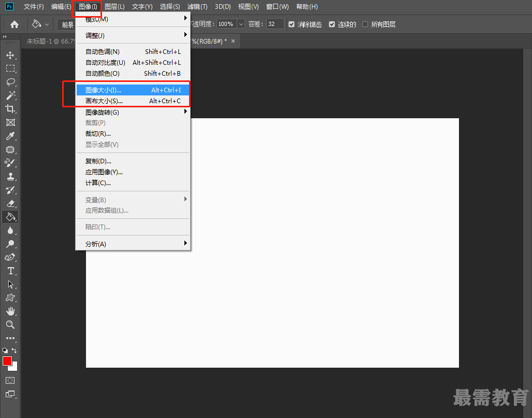Select the Magic Wand tool

click(x=10, y=95)
